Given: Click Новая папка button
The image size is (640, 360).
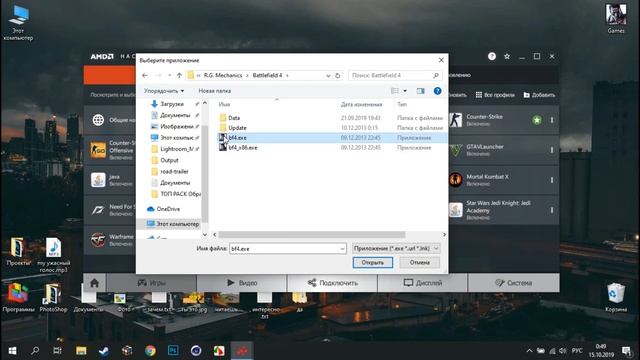Looking at the screenshot, I should [215, 91].
